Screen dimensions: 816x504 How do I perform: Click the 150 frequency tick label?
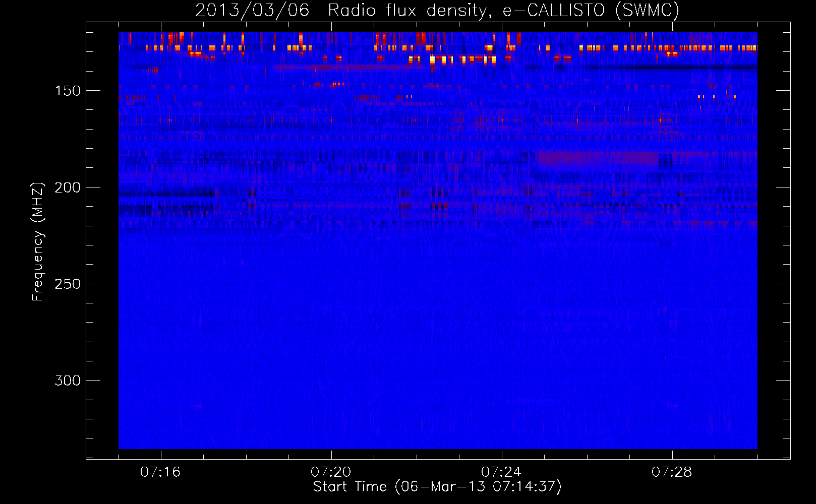pos(68,91)
